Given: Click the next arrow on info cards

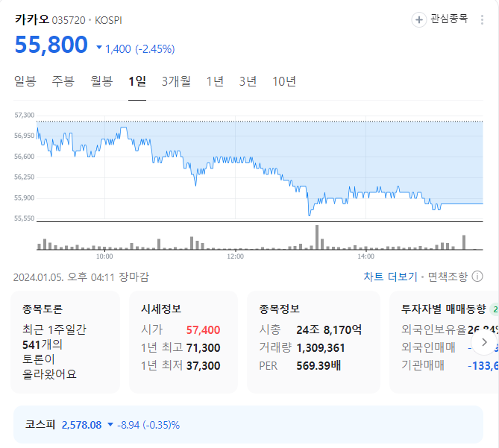Looking at the screenshot, I should click(484, 342).
